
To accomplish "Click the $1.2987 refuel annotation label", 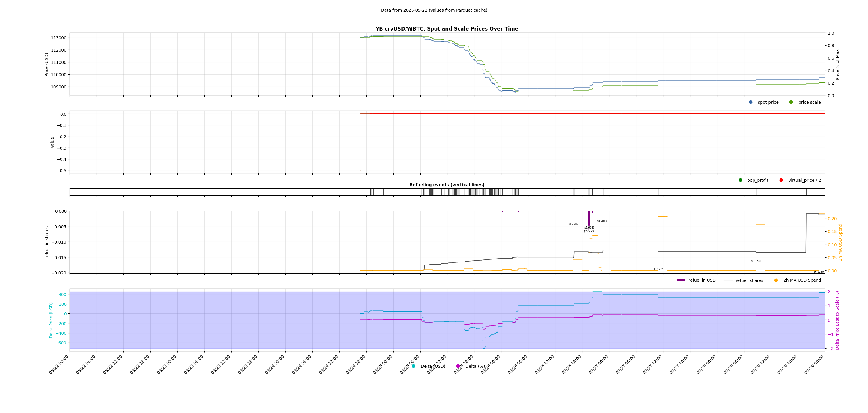I will click(573, 224).
